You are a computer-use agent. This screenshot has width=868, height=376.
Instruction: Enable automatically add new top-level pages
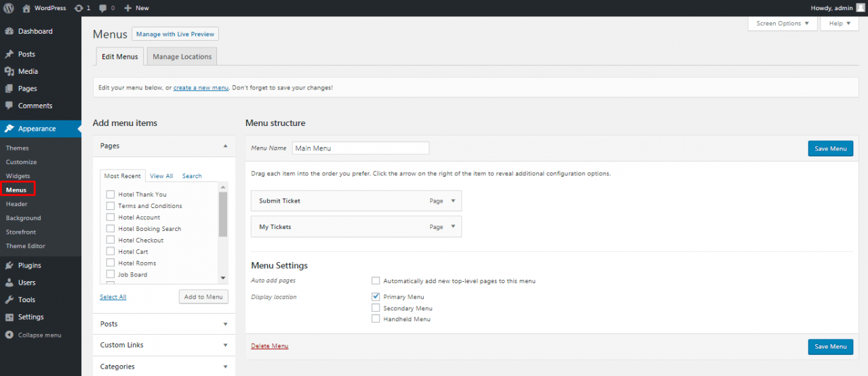(376, 280)
